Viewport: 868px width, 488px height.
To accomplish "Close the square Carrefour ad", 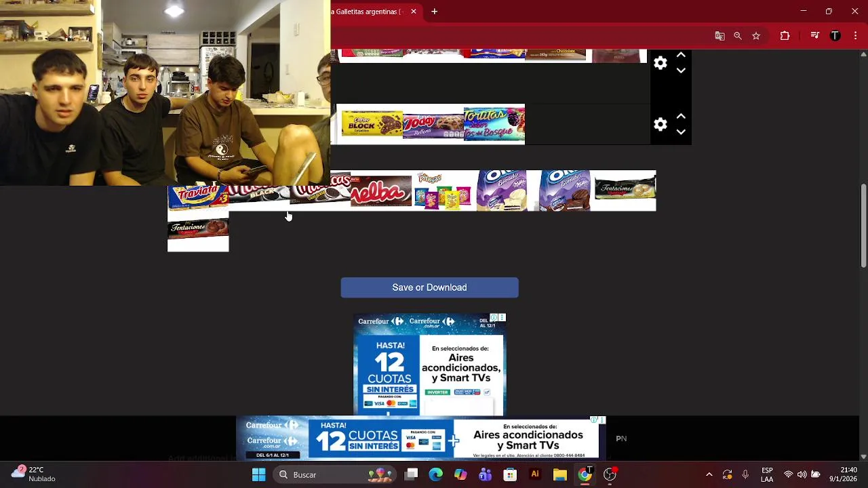I will coord(502,317).
